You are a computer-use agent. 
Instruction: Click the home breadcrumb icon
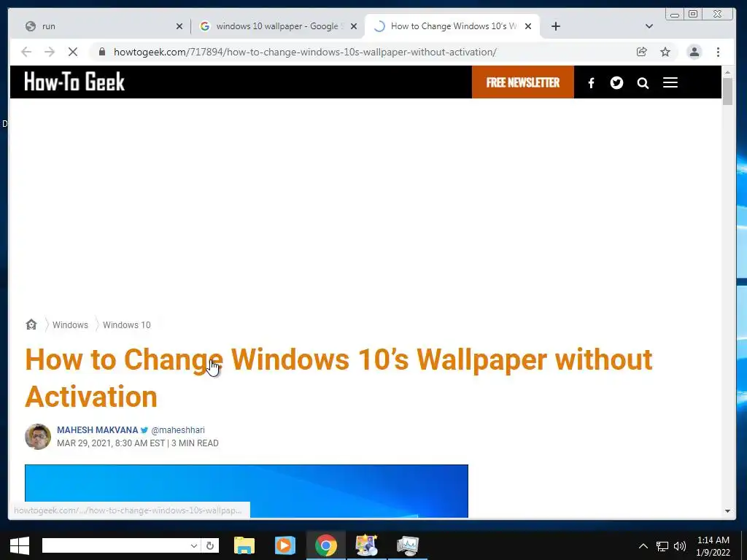coord(31,324)
